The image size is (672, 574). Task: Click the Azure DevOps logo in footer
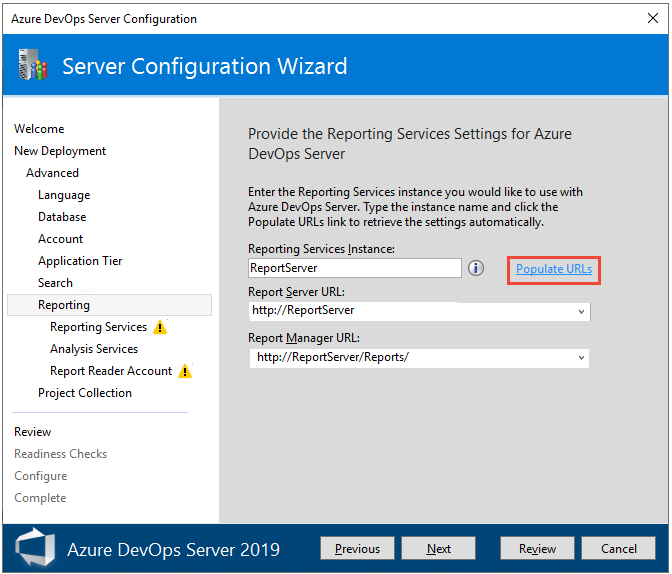pyautogui.click(x=35, y=548)
